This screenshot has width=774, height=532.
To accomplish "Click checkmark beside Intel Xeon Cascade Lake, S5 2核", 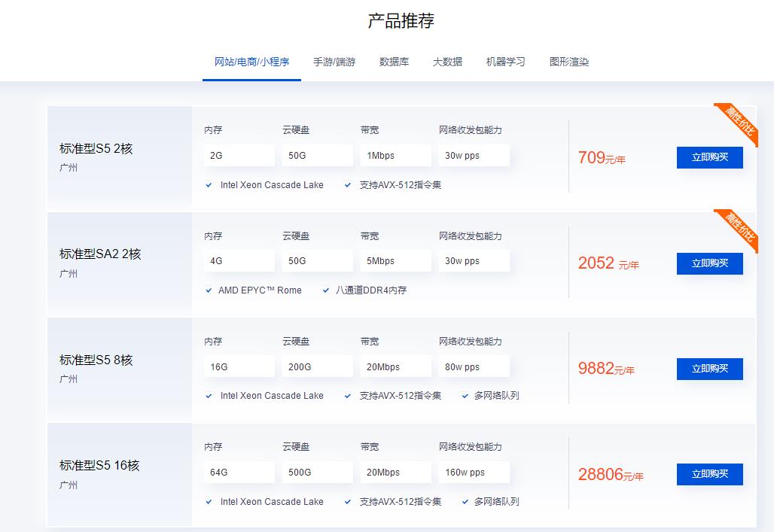I will point(209,185).
